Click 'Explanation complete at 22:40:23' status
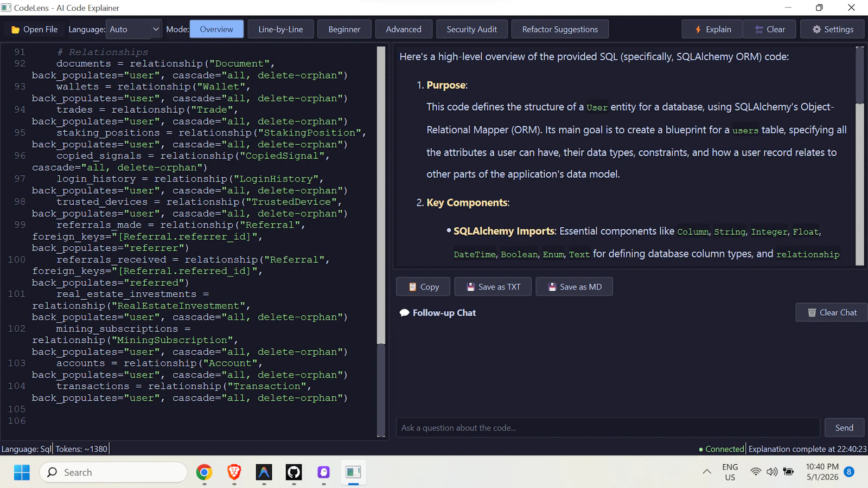Screen dimensions: 868x488 [807, 449]
